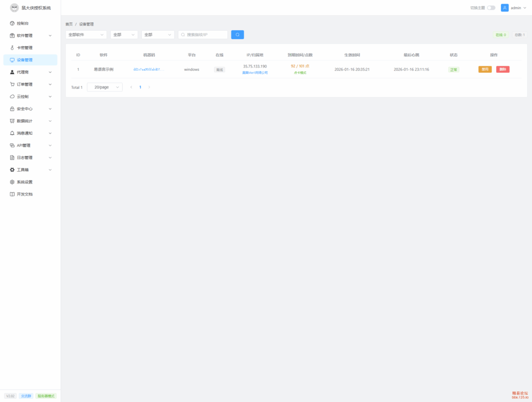532x402 pixels.
Task: Click the admin user avatar icon
Action: pyautogui.click(x=504, y=8)
